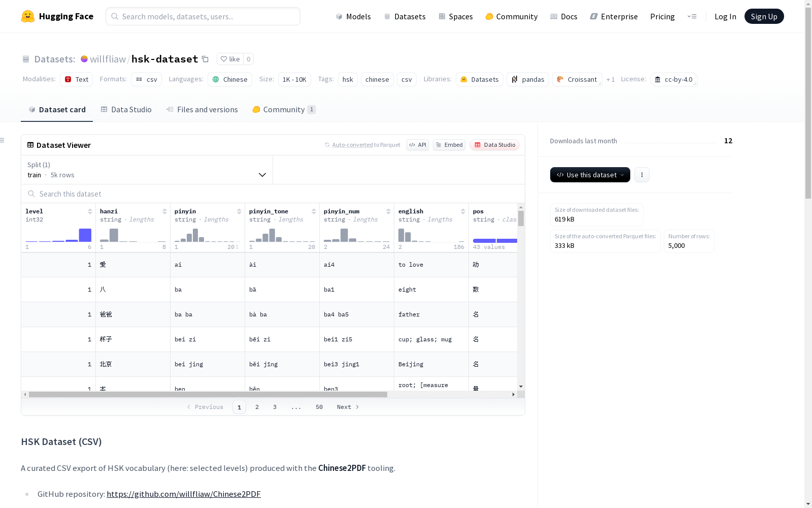This screenshot has width=812, height=508.
Task: Click the Chinese2PDF bold link in description
Action: coord(342,468)
